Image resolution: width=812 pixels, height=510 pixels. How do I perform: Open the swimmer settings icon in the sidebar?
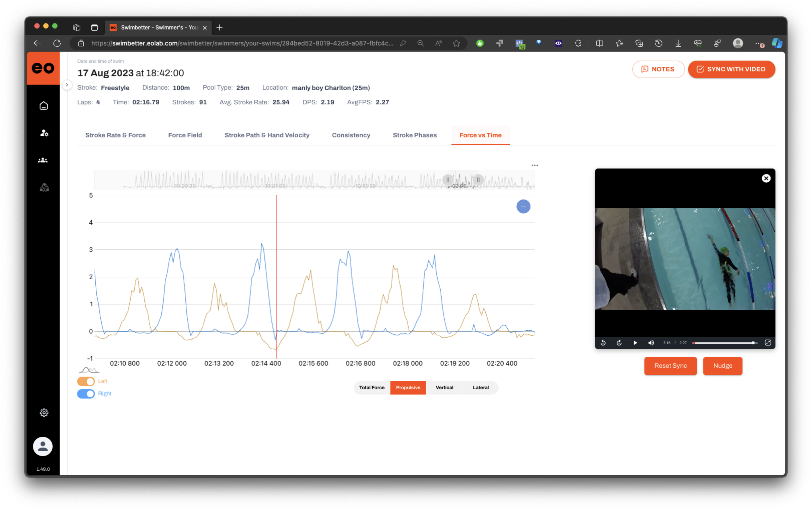tap(44, 133)
